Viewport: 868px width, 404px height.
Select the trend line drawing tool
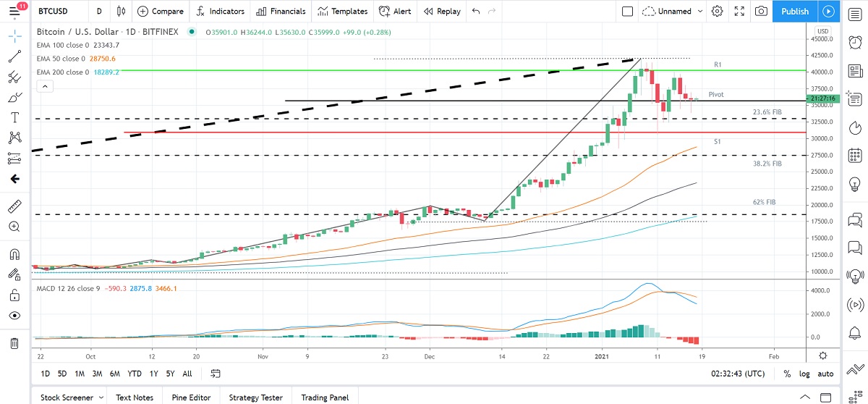click(14, 56)
